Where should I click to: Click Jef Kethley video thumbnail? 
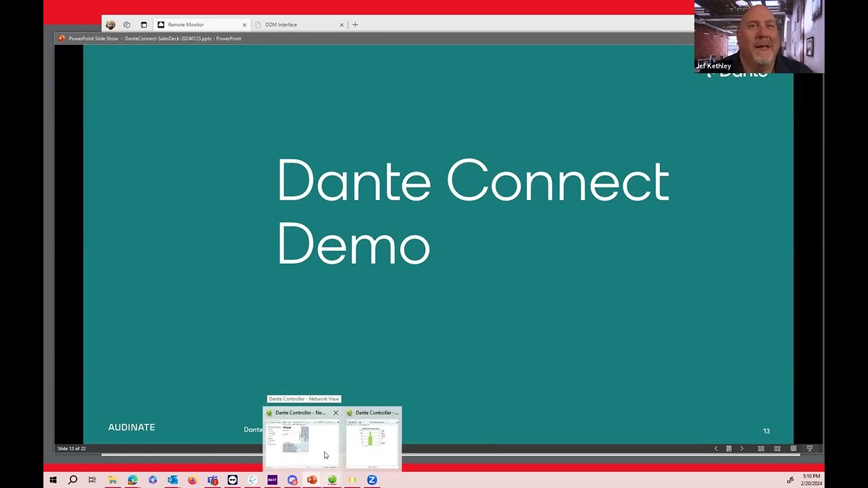759,37
